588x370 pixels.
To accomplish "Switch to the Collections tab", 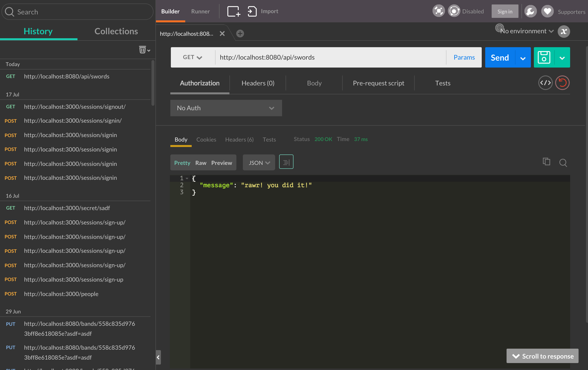I will click(116, 32).
